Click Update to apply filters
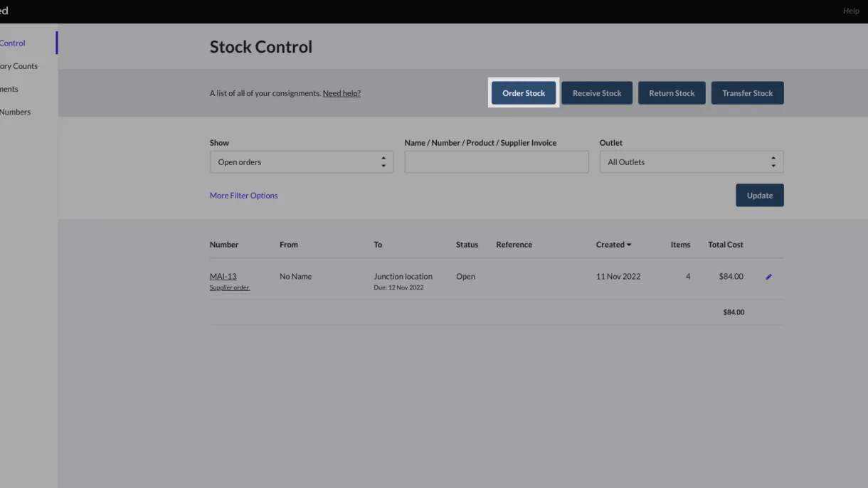This screenshot has width=868, height=488. pyautogui.click(x=759, y=196)
